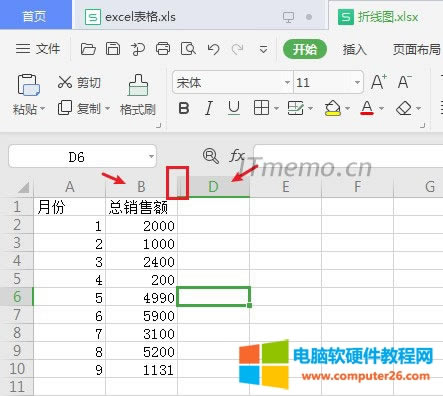Click the fx insert function icon

tap(237, 155)
